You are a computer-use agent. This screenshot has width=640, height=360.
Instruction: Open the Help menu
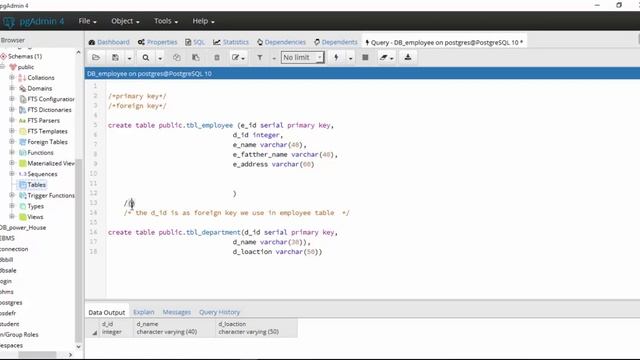[203, 21]
